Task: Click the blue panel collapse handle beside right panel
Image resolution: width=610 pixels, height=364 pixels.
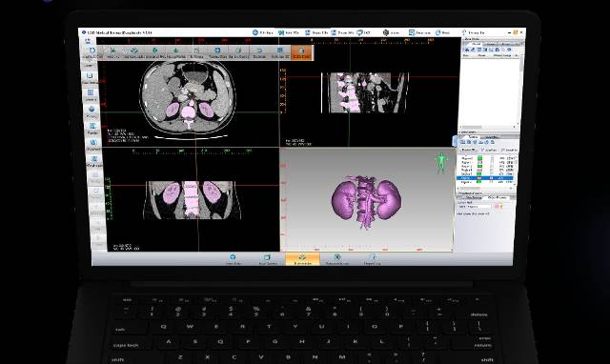Action: tap(455, 141)
